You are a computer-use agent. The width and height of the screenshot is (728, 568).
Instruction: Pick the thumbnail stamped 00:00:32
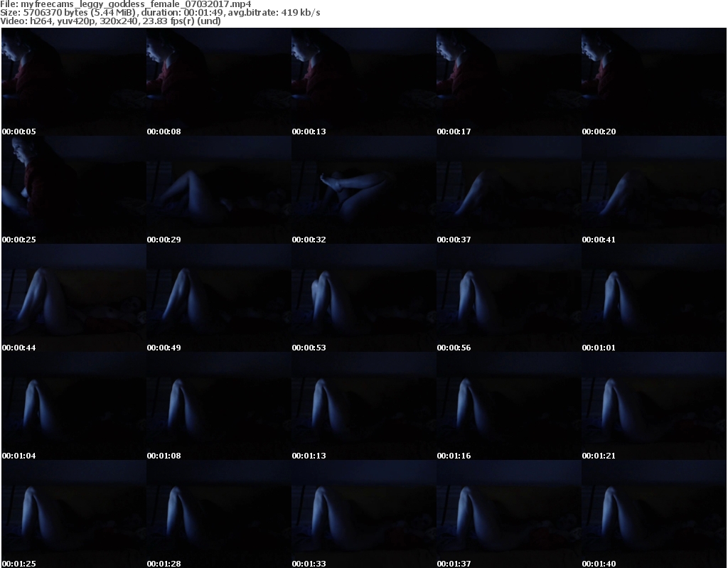tap(363, 190)
